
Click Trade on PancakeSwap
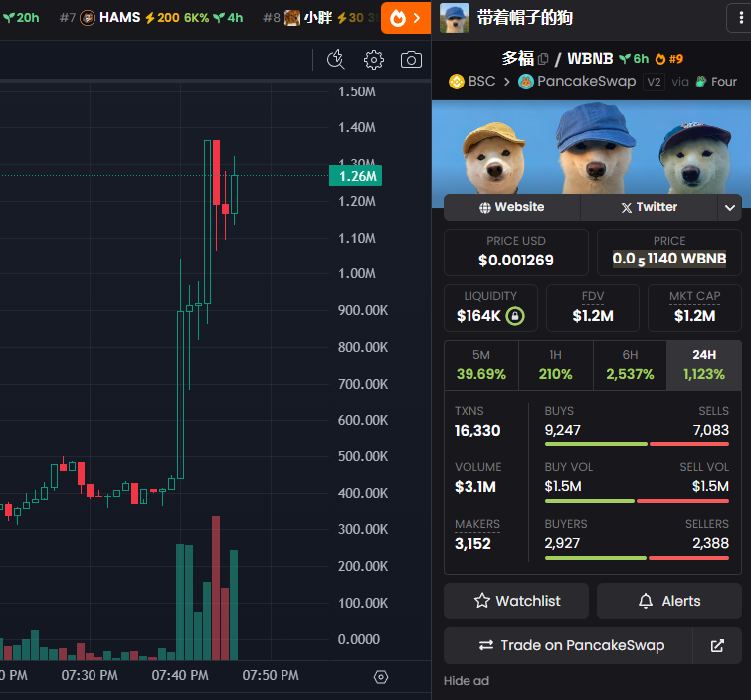[568, 646]
